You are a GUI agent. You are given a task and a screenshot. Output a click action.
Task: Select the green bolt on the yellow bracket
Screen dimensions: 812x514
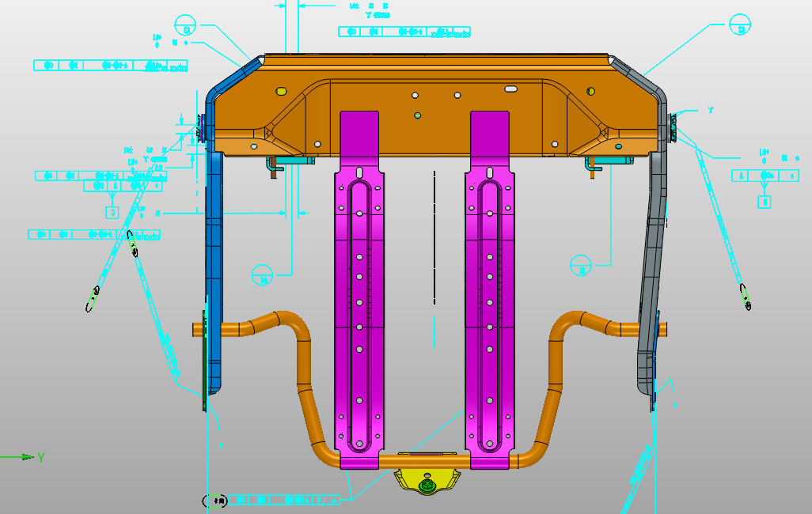click(x=428, y=485)
